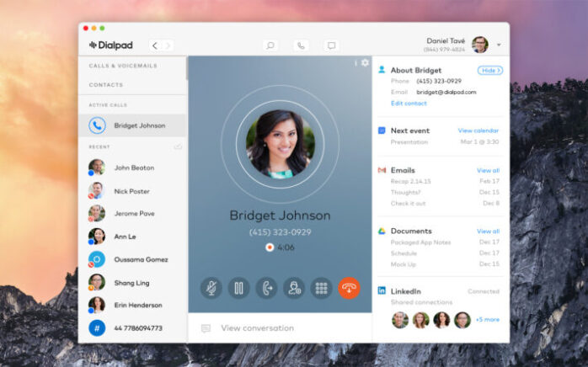The image size is (588, 367).
Task: Hide the About Bridget panel
Action: click(490, 70)
